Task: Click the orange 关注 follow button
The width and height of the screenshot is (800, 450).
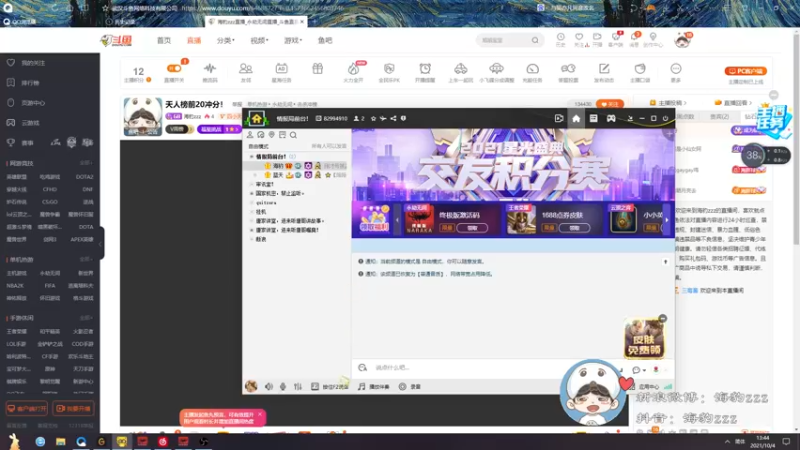Action: tap(610, 104)
